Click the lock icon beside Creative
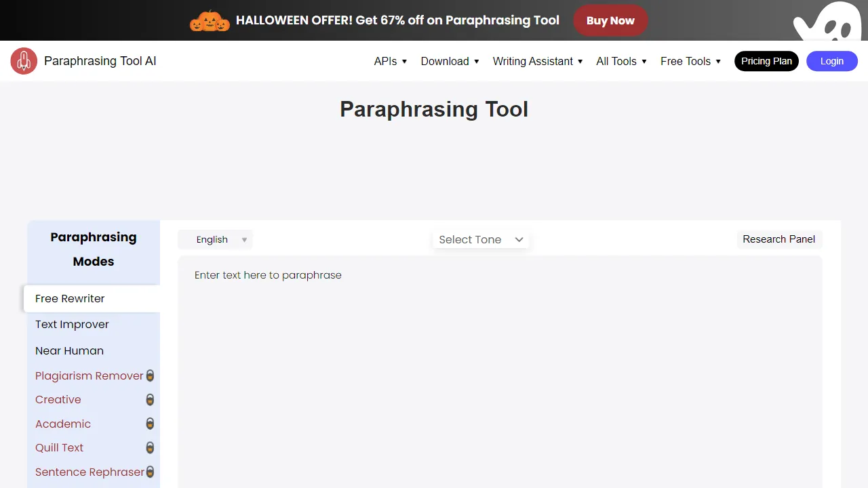 click(x=151, y=400)
